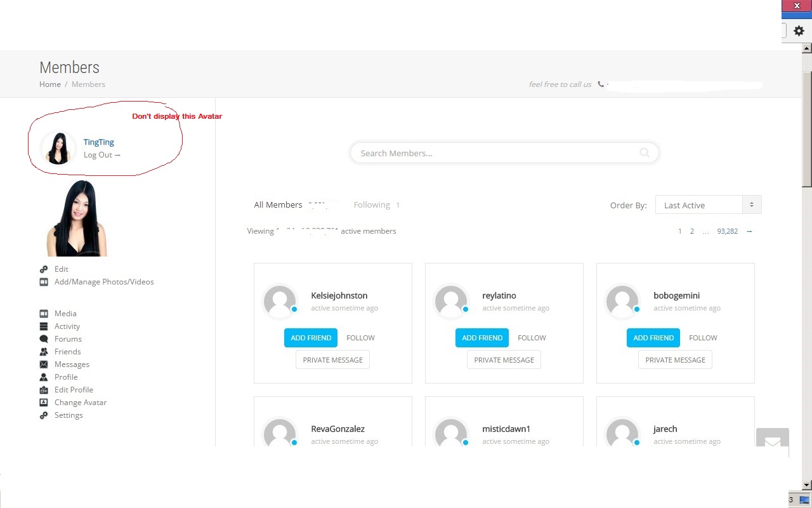Image resolution: width=812 pixels, height=508 pixels.
Task: Add Kelsiejohnston as a friend
Action: [x=311, y=338]
